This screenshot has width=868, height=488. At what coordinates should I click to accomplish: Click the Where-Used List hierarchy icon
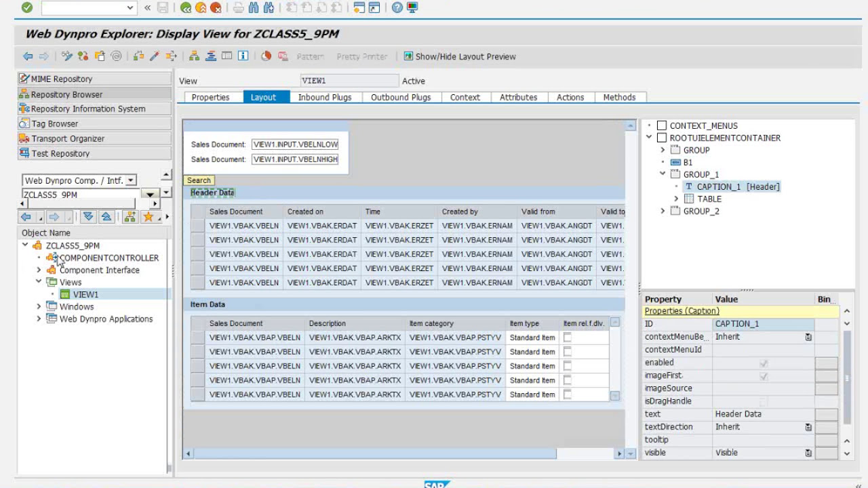click(171, 56)
